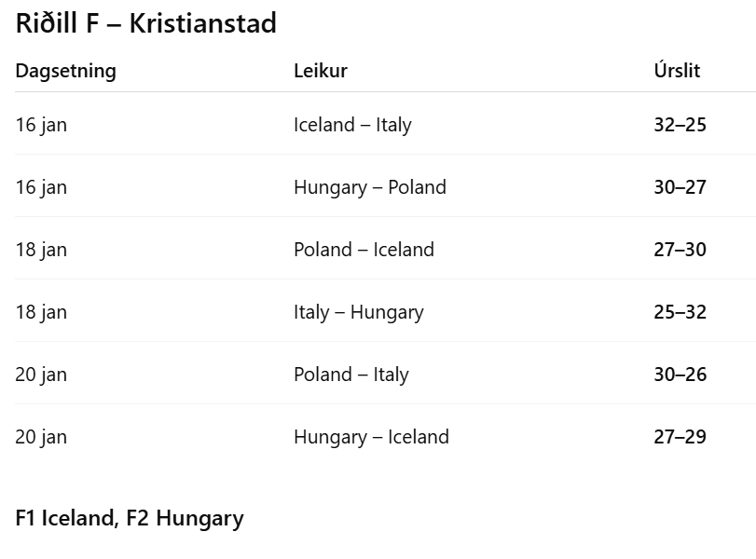Click the Hungary – Iceland match
The height and width of the screenshot is (559, 756).
(x=371, y=437)
